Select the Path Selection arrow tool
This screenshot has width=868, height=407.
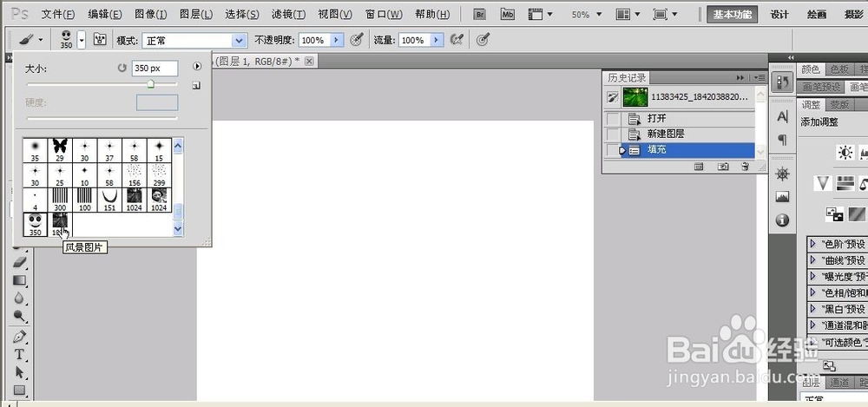[x=19, y=372]
